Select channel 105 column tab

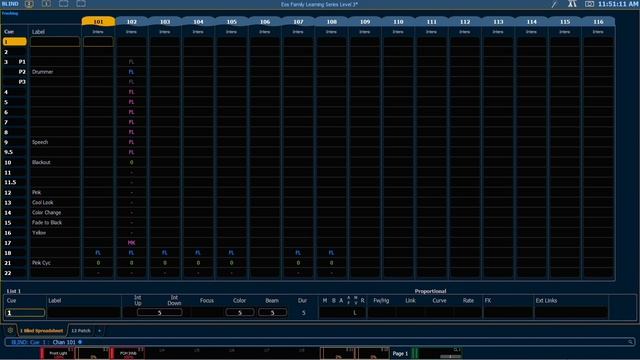[x=231, y=22]
